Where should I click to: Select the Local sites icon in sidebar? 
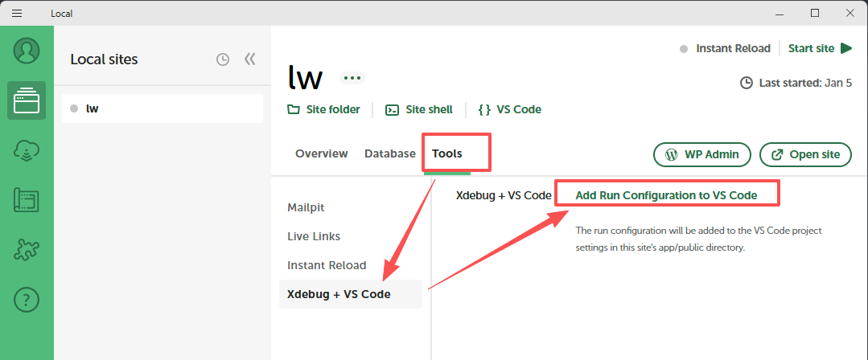coord(27,100)
